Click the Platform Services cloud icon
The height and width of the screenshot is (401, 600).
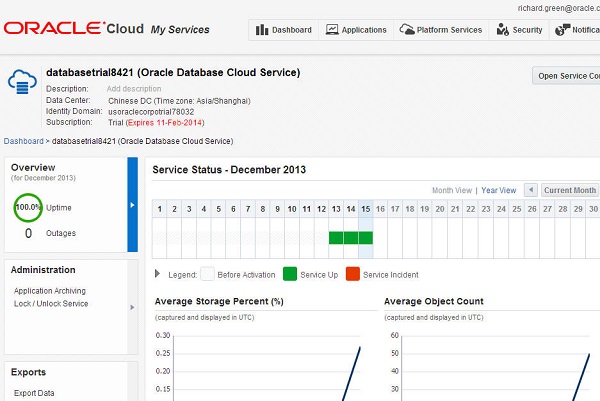click(407, 29)
